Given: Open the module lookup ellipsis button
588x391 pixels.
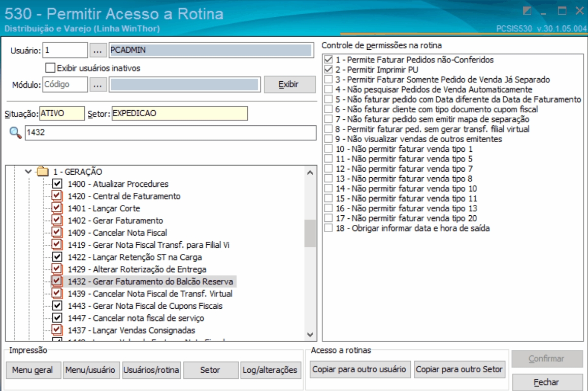Looking at the screenshot, I should tap(97, 85).
